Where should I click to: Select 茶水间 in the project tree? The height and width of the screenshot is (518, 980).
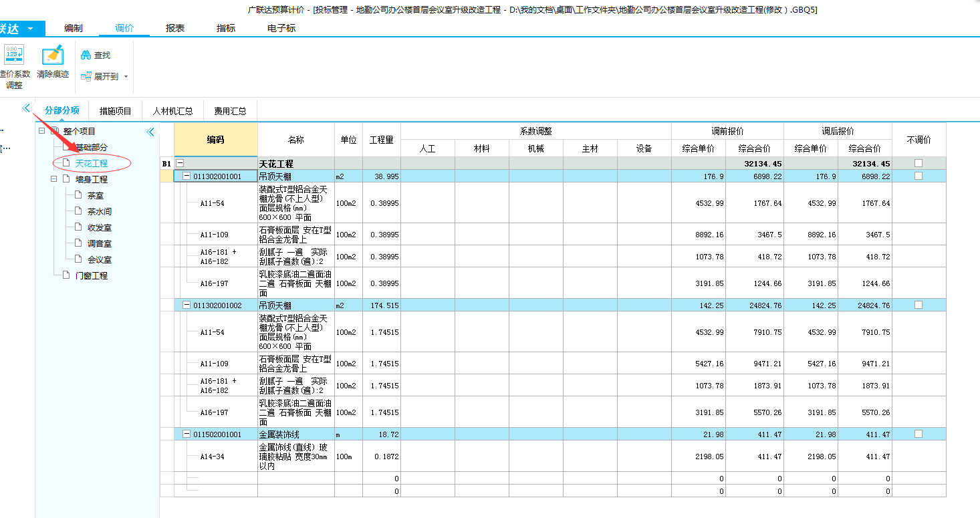[x=99, y=211]
